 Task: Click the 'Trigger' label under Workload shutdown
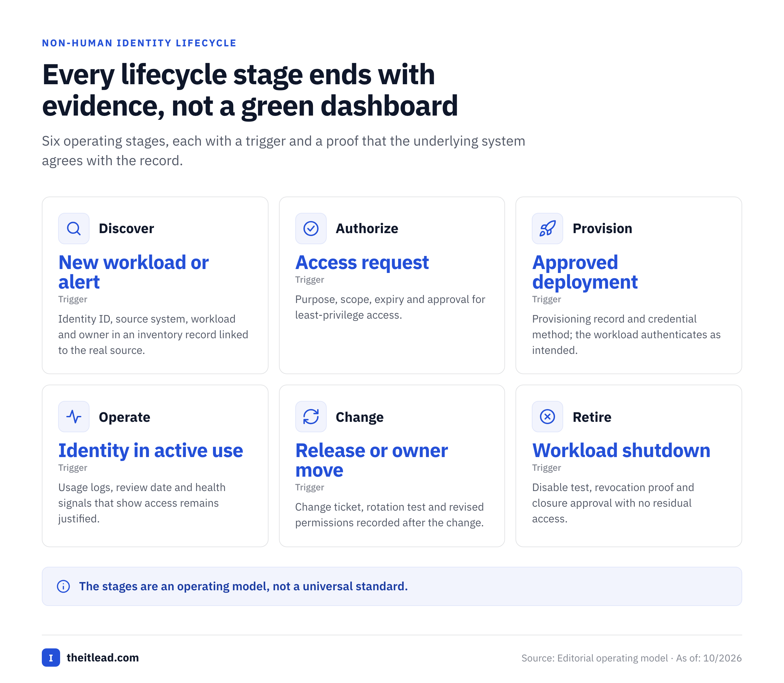click(x=547, y=468)
